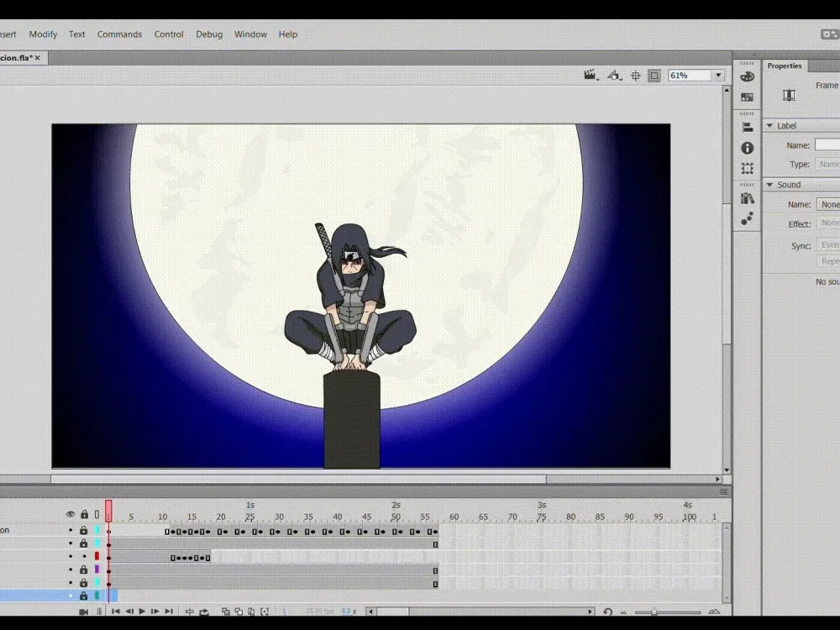Viewport: 840px width, 630px height.
Task: Step back one frame
Action: coord(129,612)
